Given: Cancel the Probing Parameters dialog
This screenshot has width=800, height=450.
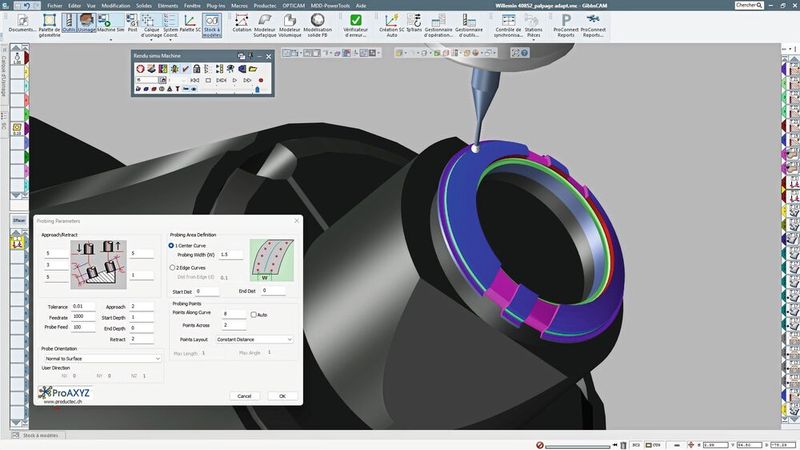Looking at the screenshot, I should (x=244, y=396).
